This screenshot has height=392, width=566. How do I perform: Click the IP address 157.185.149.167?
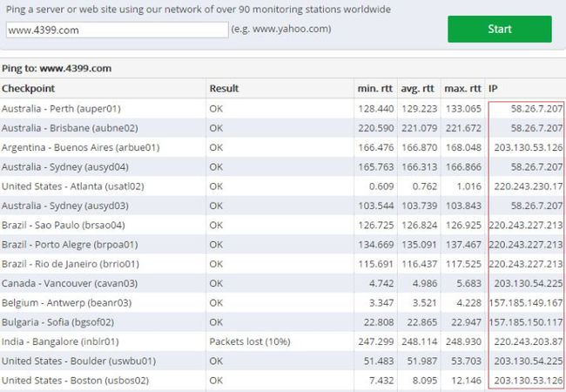tap(526, 302)
